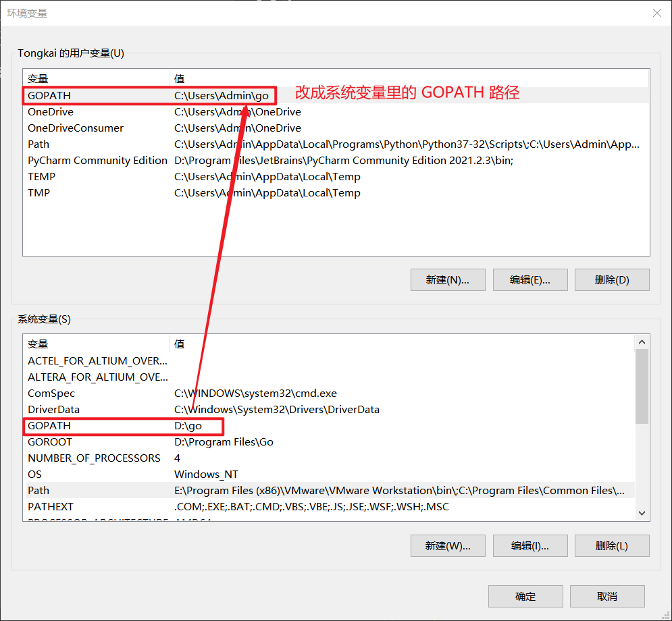Click 删除(L) for system variables
Image resolution: width=672 pixels, height=621 pixels.
612,545
